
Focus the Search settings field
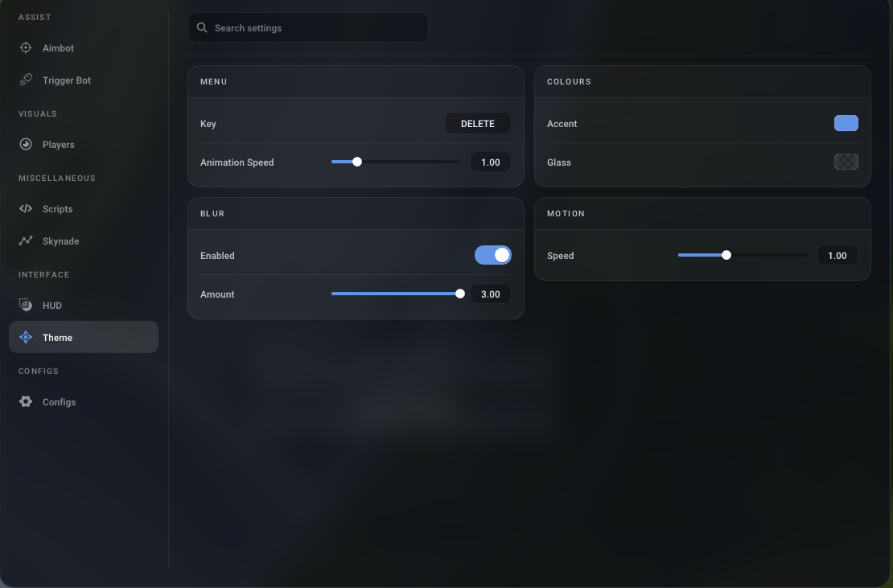point(308,27)
